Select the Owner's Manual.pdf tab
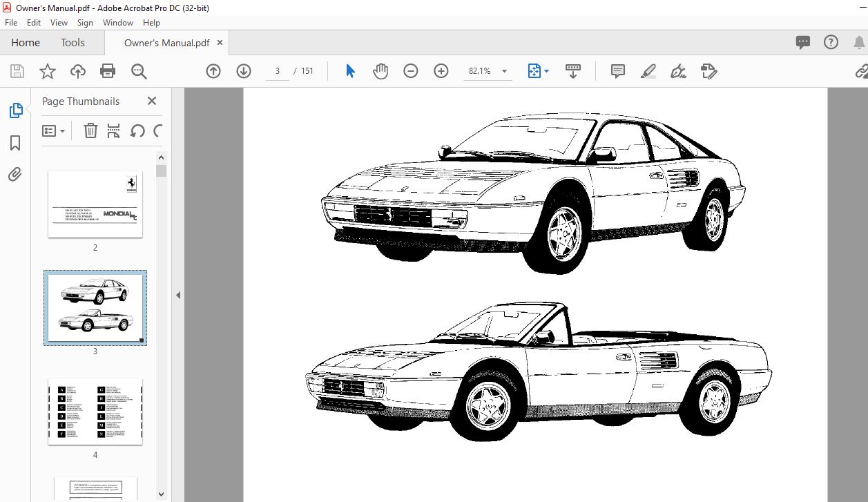 (x=166, y=43)
